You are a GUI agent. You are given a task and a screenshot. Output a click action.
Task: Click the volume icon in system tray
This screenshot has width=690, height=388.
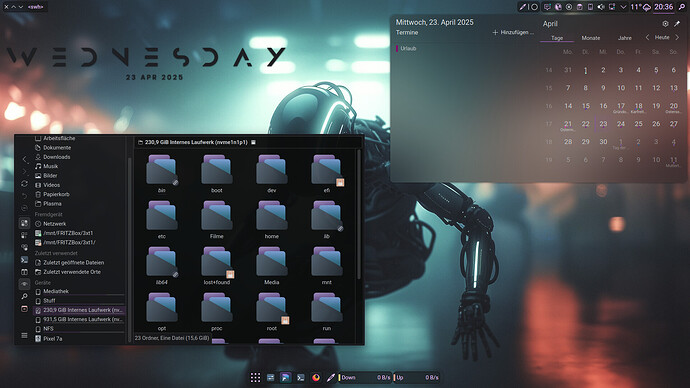pyautogui.click(x=601, y=7)
